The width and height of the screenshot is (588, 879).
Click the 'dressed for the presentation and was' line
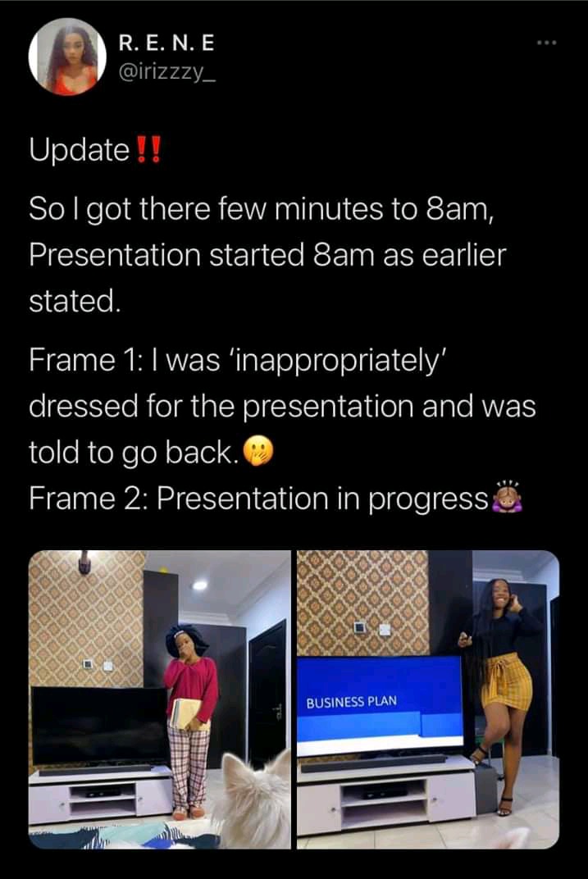coord(282,407)
